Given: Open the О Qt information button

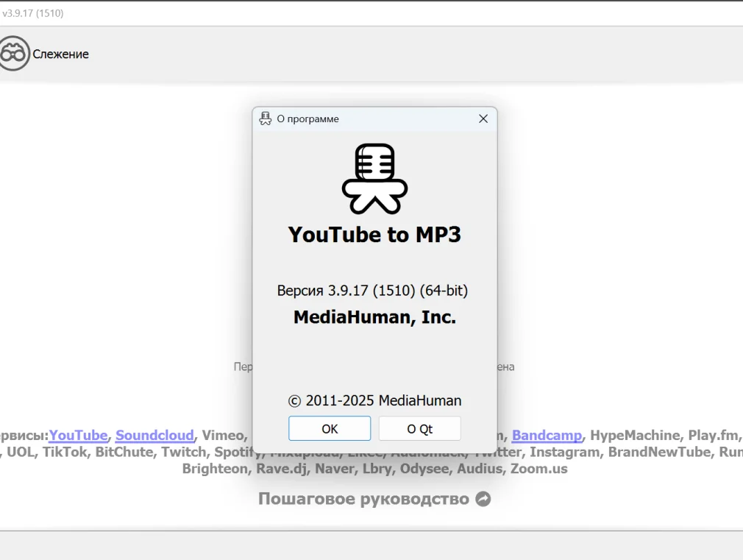Looking at the screenshot, I should pos(419,428).
